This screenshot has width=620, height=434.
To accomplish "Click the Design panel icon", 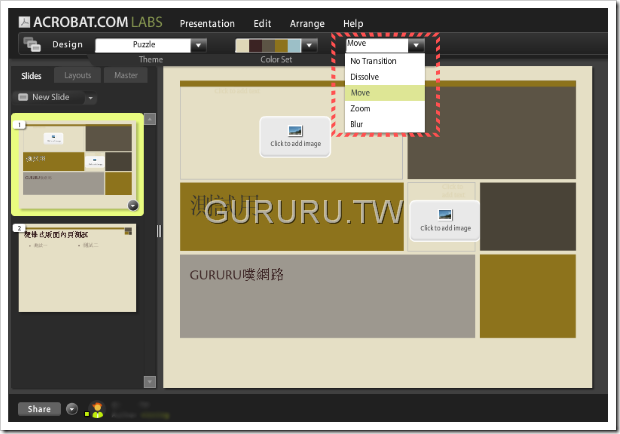I will [32, 44].
